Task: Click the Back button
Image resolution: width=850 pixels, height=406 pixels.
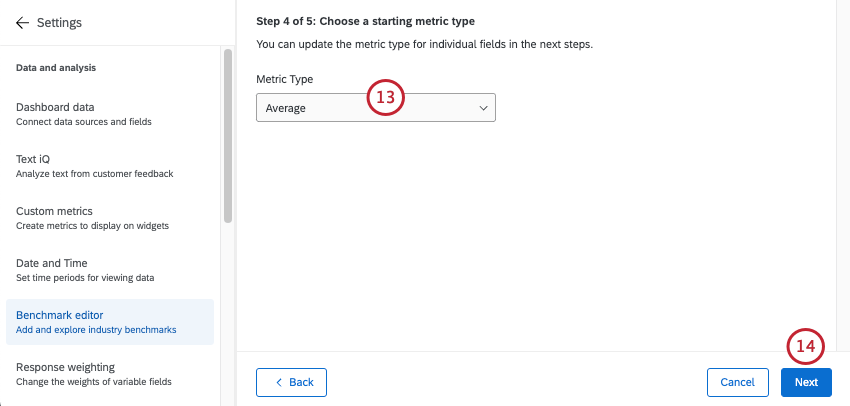Action: [291, 382]
